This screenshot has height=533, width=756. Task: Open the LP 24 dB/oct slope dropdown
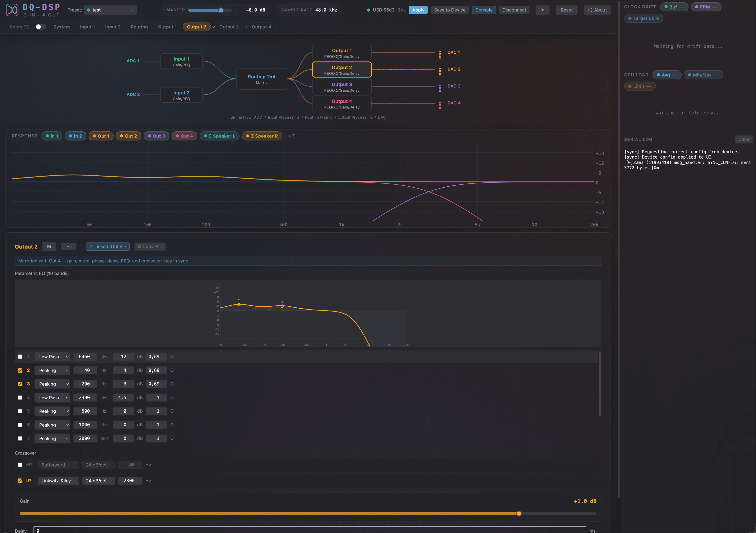coord(98,481)
